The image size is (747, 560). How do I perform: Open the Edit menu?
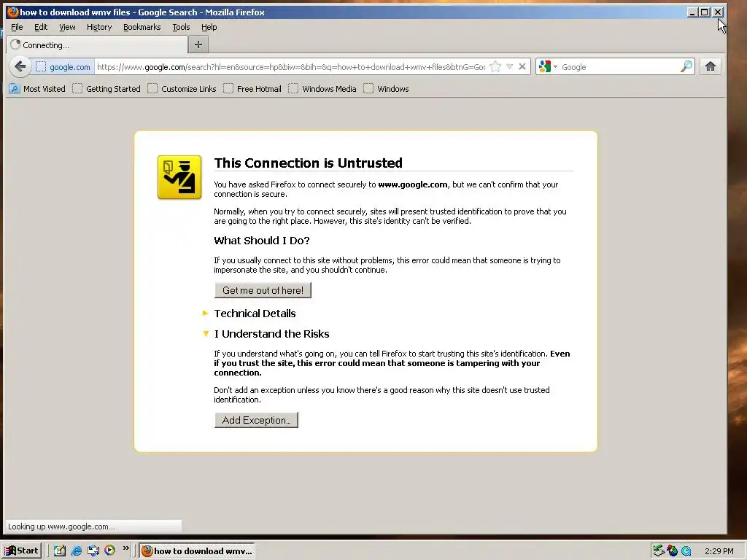(x=41, y=27)
